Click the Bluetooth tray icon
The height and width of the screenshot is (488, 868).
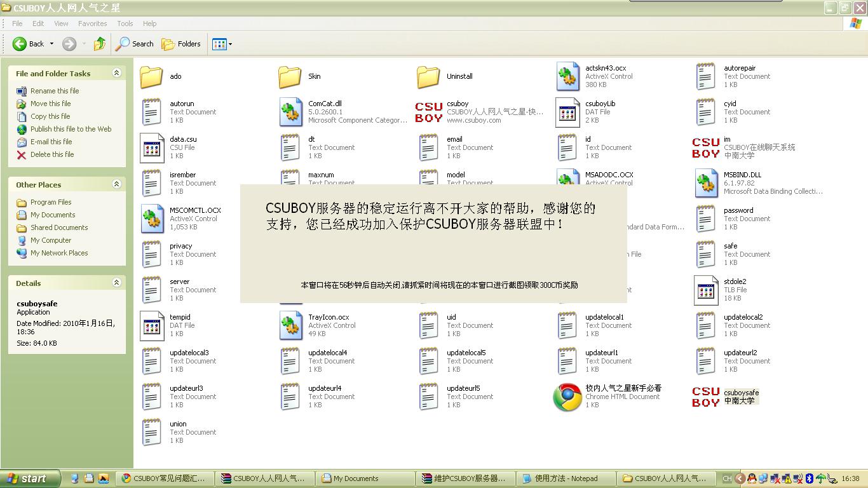coord(809,478)
